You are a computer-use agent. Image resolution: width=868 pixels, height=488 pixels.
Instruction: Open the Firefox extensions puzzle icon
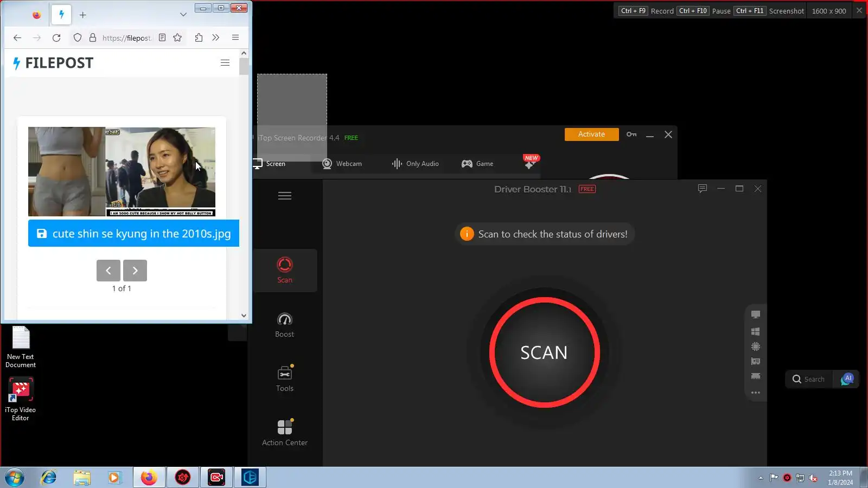point(199,37)
